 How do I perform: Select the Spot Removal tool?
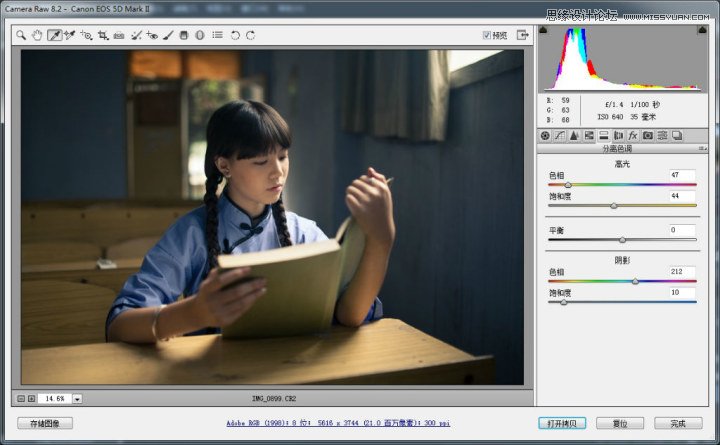[136, 35]
